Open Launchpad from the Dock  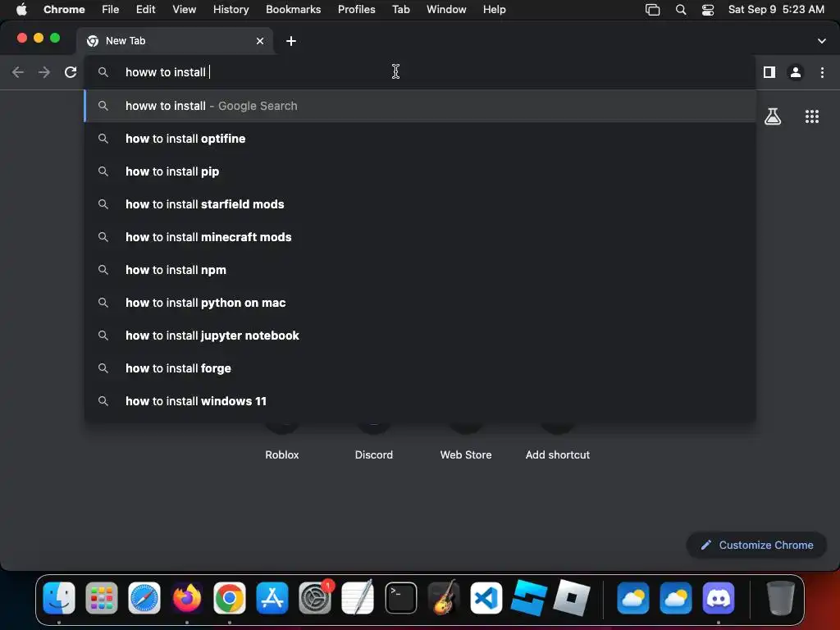coord(101,598)
